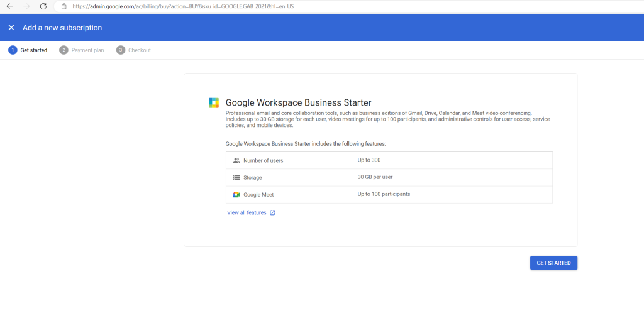The width and height of the screenshot is (644, 313).
Task: Go back using browser back arrow
Action: coord(10,6)
